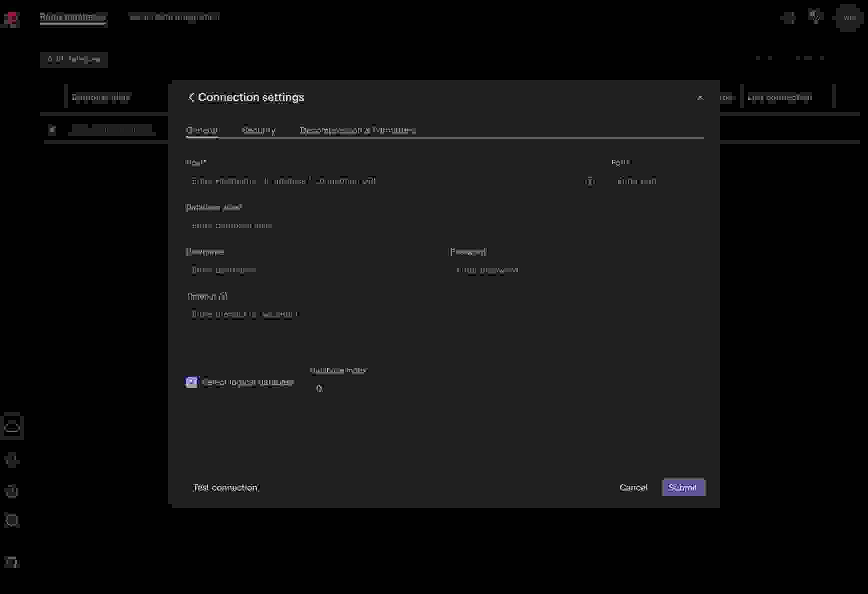Open the database browser sidebar icon
Image resolution: width=868 pixels, height=594 pixels.
point(12,426)
